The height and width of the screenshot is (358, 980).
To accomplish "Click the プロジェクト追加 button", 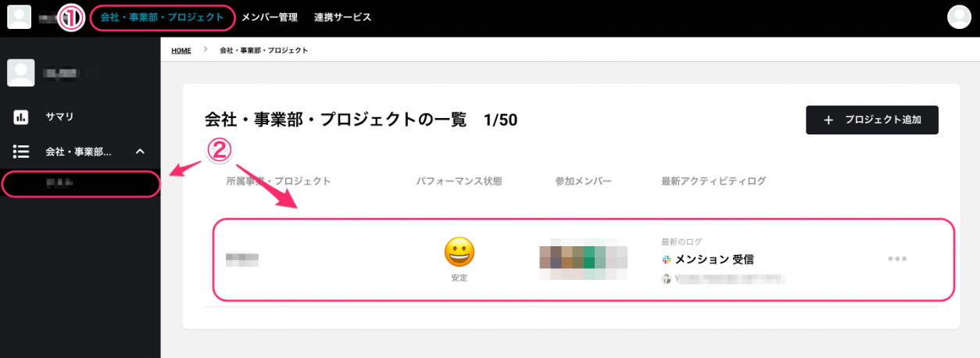I will (872, 120).
